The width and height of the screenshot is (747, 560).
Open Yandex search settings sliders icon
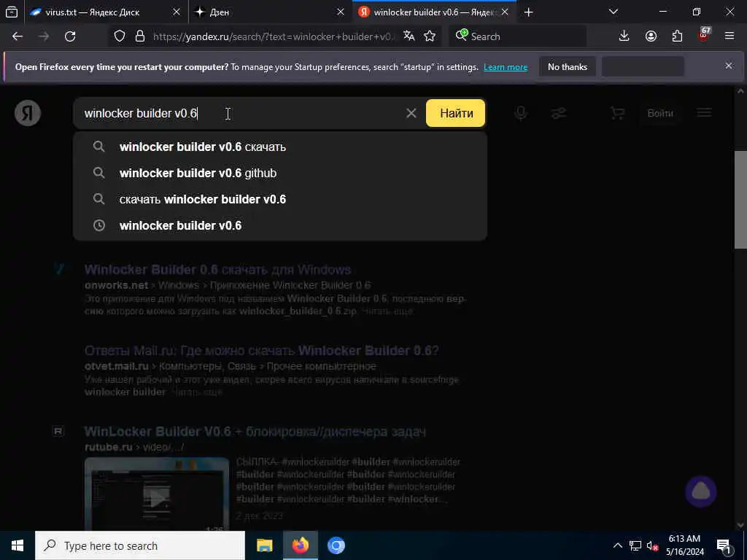(x=558, y=113)
